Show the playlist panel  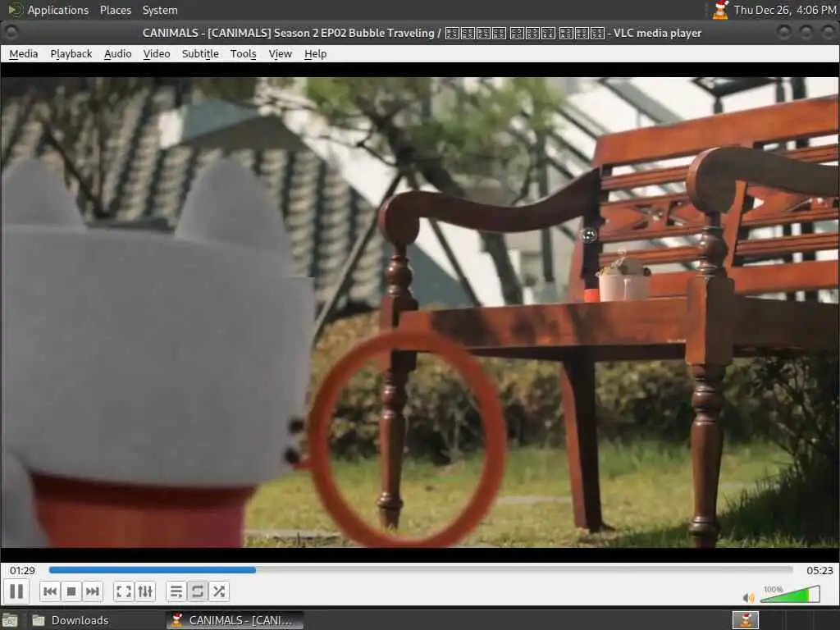[176, 591]
